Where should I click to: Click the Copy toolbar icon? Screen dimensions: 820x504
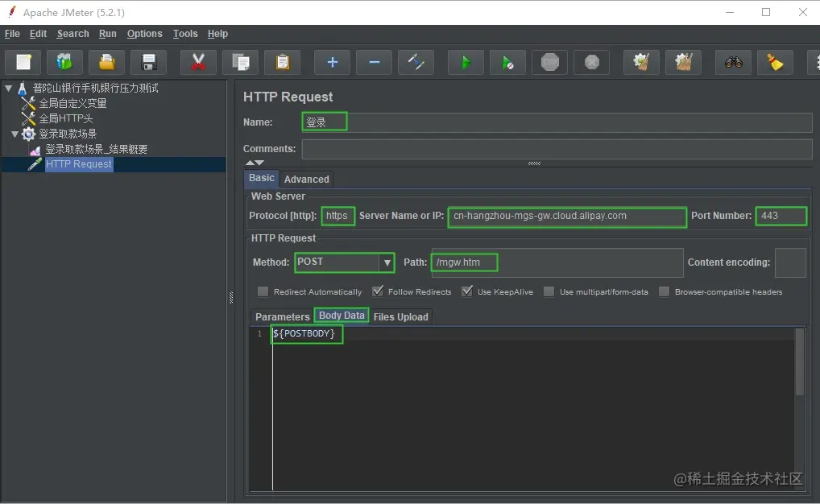[241, 62]
